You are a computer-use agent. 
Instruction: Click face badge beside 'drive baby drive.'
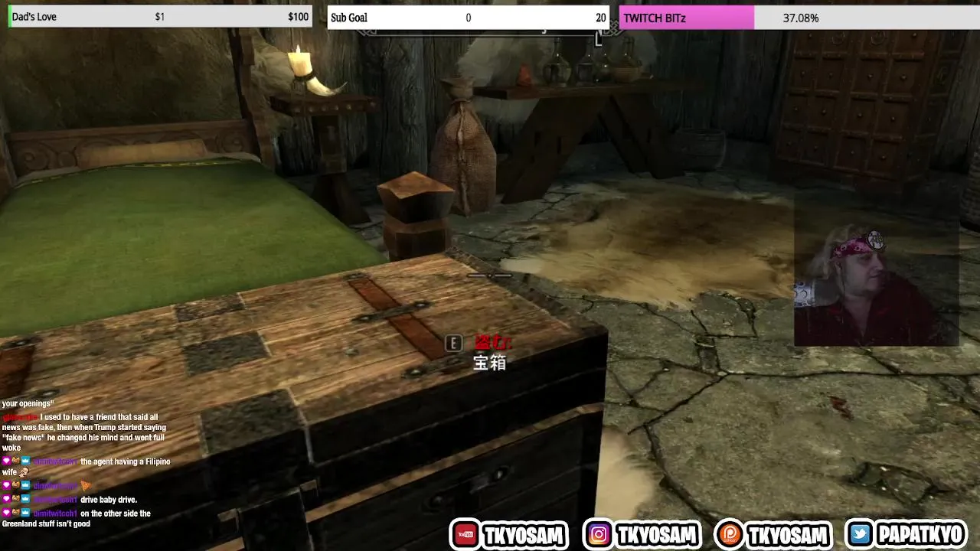tap(15, 499)
